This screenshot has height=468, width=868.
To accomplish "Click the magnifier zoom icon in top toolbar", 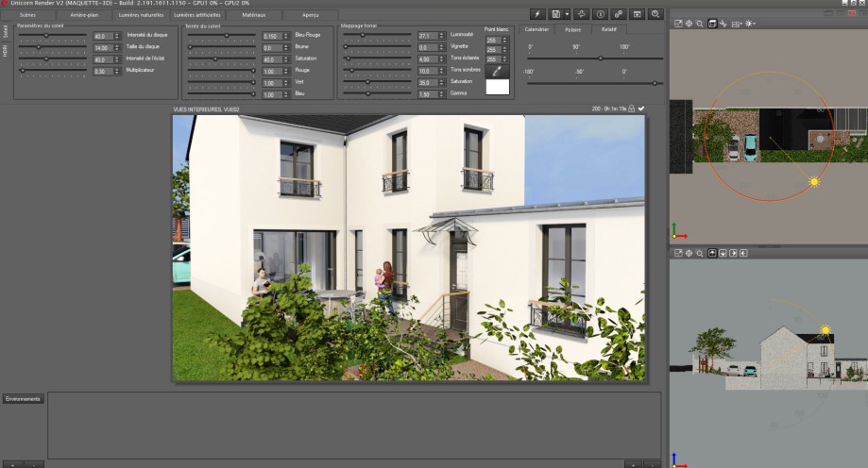I will 655,14.
